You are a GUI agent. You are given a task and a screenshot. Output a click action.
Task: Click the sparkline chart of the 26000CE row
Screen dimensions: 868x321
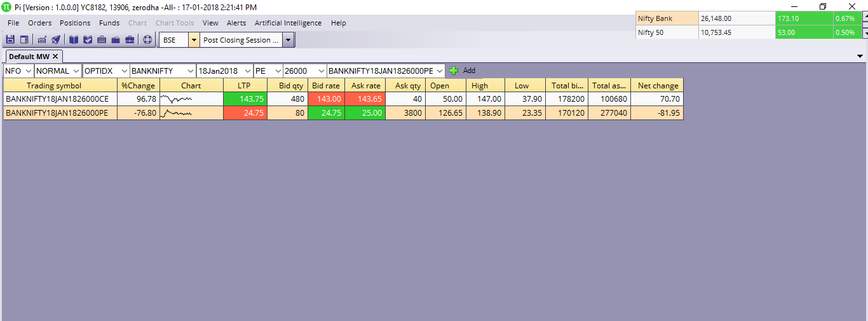pyautogui.click(x=177, y=99)
